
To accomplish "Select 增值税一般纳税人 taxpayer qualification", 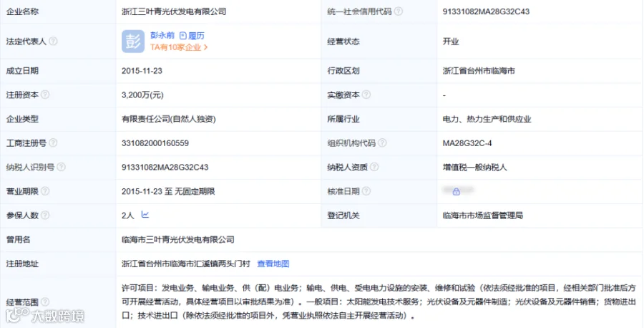I will [x=475, y=168].
